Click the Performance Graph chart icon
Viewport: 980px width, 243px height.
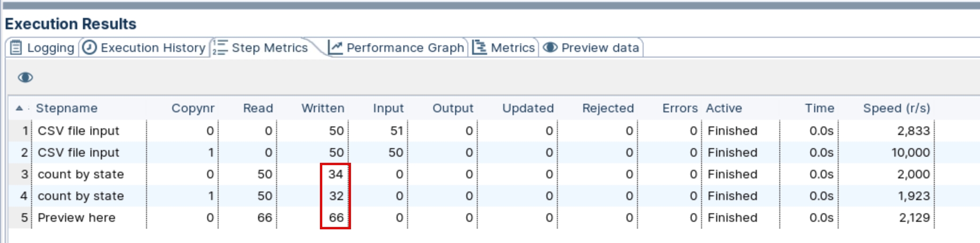[x=335, y=48]
